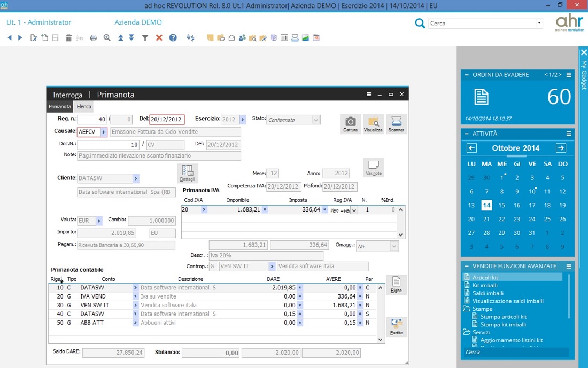Viewport: 588px width, 368px height.
Task: Click the Visualizza folder icon
Action: coord(373,123)
